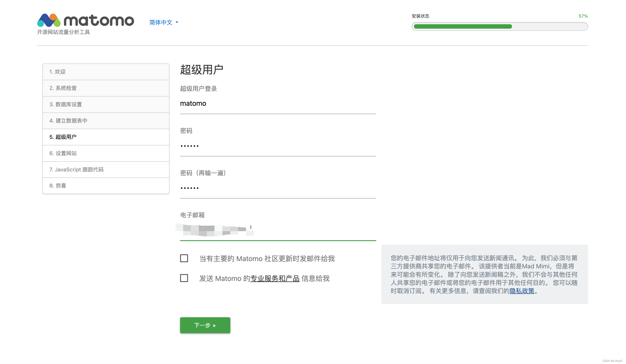626x364 pixels.
Task: Click the 超级用户登录 input containing matomo
Action: click(278, 104)
